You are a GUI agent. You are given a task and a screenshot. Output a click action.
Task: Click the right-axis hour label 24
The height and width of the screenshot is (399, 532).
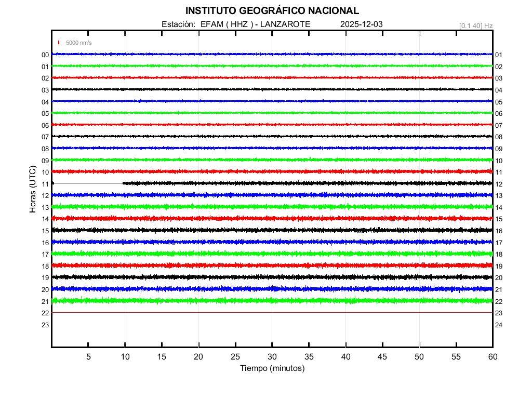[x=498, y=325]
